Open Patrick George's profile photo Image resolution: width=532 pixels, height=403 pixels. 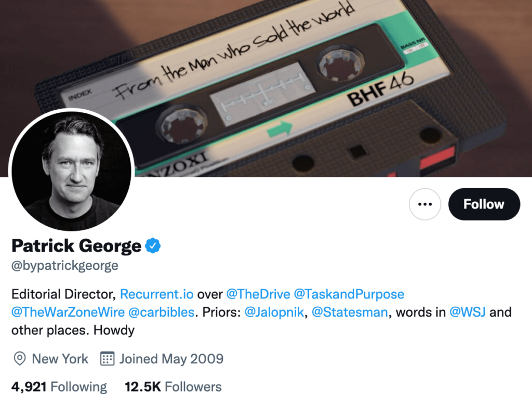71,170
